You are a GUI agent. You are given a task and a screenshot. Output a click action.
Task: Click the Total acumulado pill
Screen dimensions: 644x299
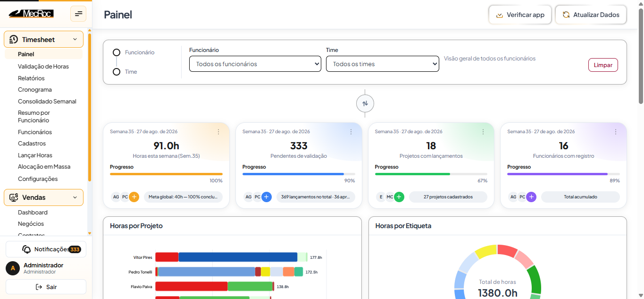pyautogui.click(x=580, y=197)
